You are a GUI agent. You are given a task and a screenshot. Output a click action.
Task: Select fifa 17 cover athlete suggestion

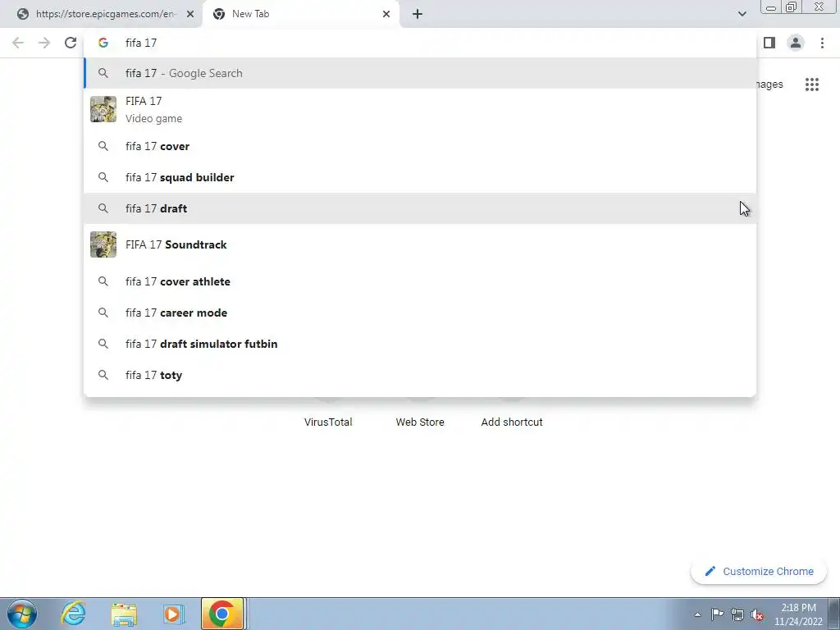point(420,281)
